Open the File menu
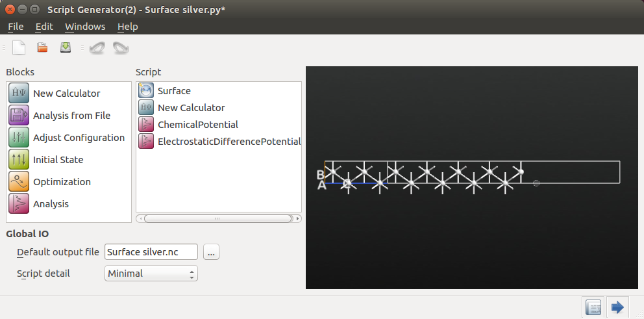 click(16, 27)
